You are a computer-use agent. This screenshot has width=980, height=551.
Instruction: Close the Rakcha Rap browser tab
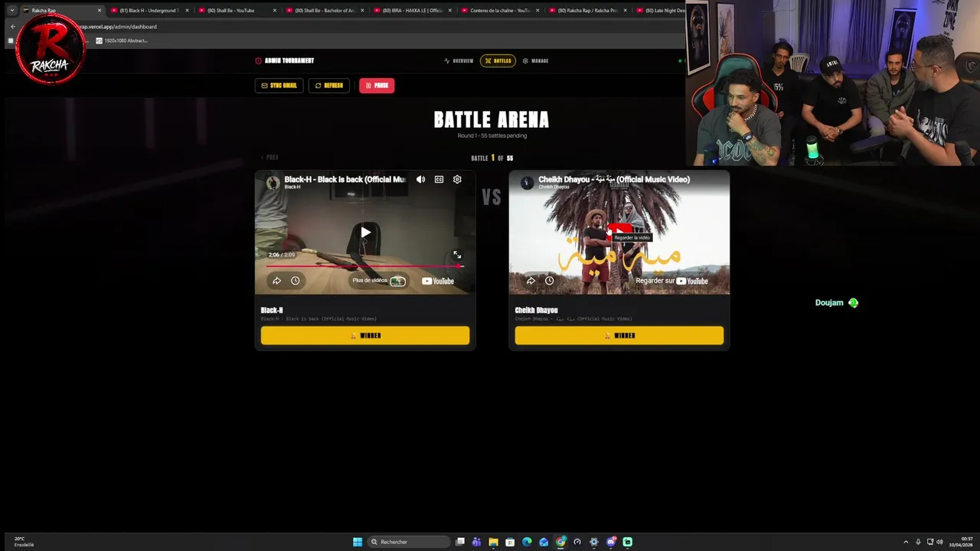tap(99, 11)
